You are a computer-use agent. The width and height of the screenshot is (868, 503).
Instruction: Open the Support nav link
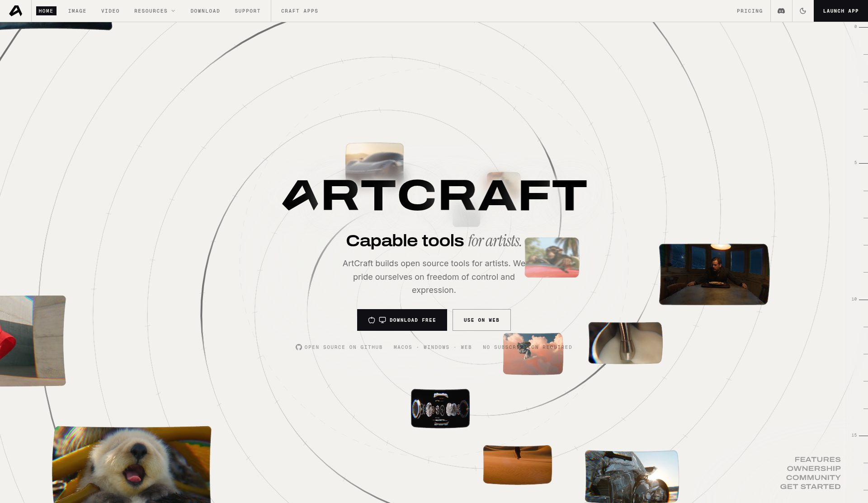pos(248,11)
